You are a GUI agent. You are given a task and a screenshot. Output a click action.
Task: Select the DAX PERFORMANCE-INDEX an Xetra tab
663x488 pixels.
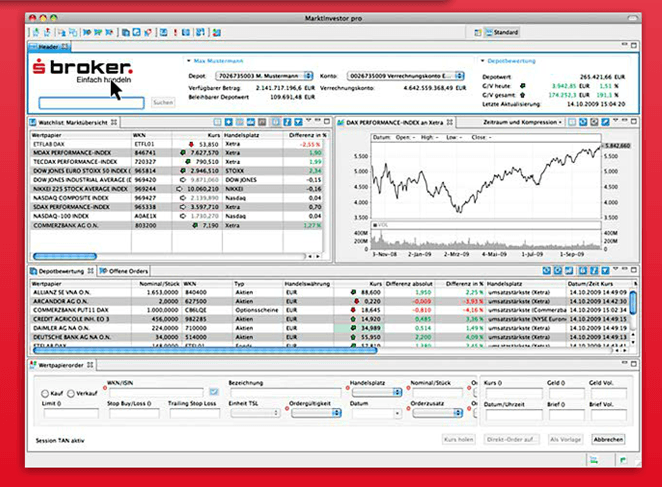coord(394,123)
